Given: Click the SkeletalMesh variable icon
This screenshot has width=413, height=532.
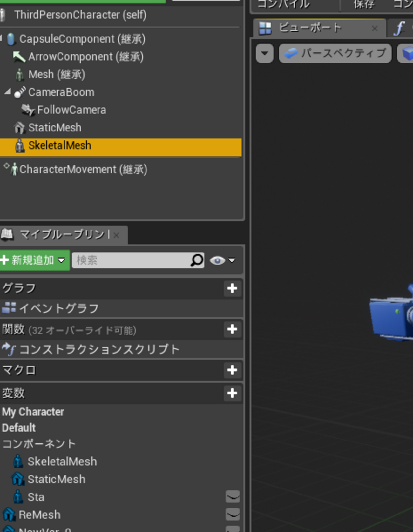Looking at the screenshot, I should 18,461.
